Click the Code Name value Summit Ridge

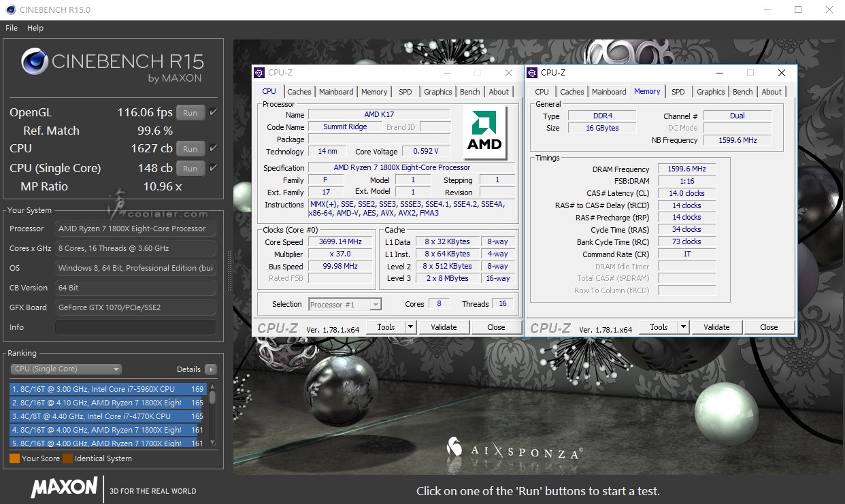click(x=346, y=127)
